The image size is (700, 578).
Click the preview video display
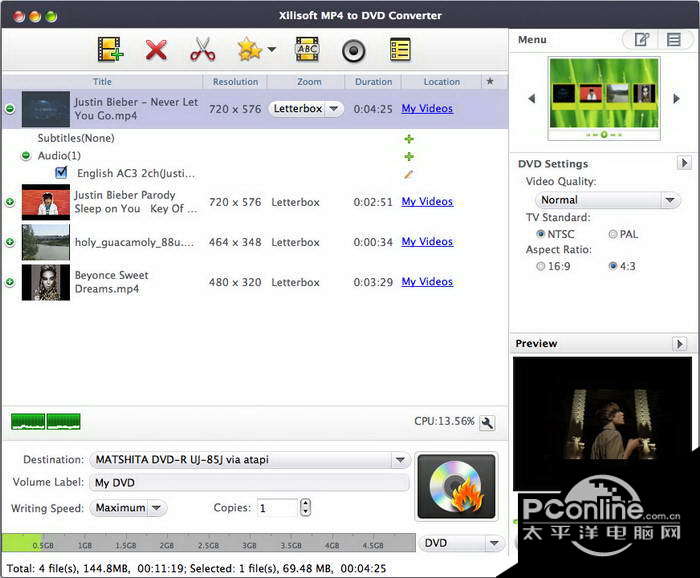pyautogui.click(x=602, y=424)
